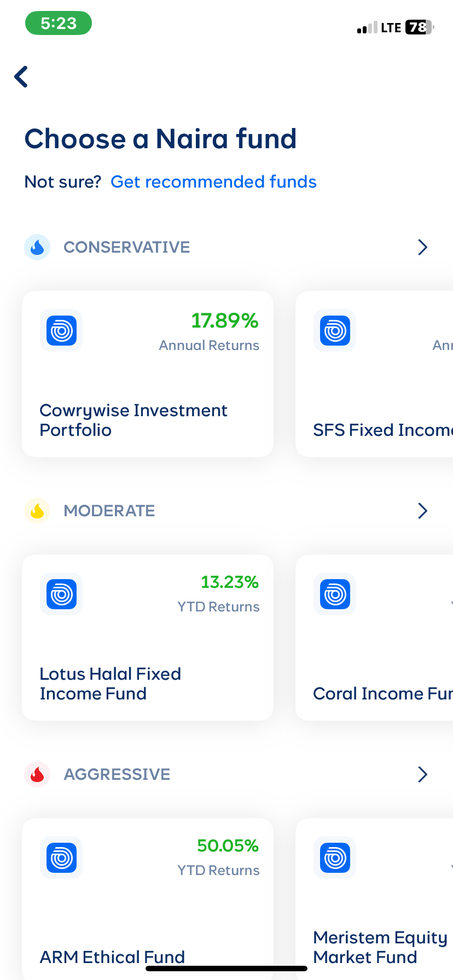Open all MODERATE funds using the right chevron

pyautogui.click(x=422, y=510)
